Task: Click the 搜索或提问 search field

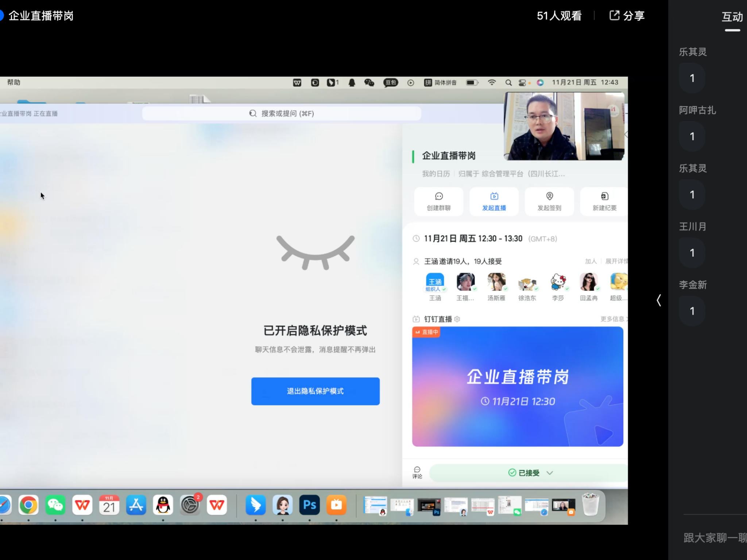Action: tap(282, 113)
